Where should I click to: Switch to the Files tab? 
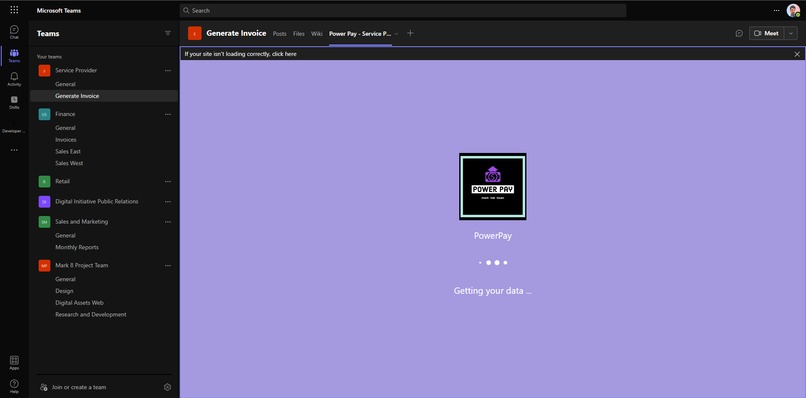(299, 33)
